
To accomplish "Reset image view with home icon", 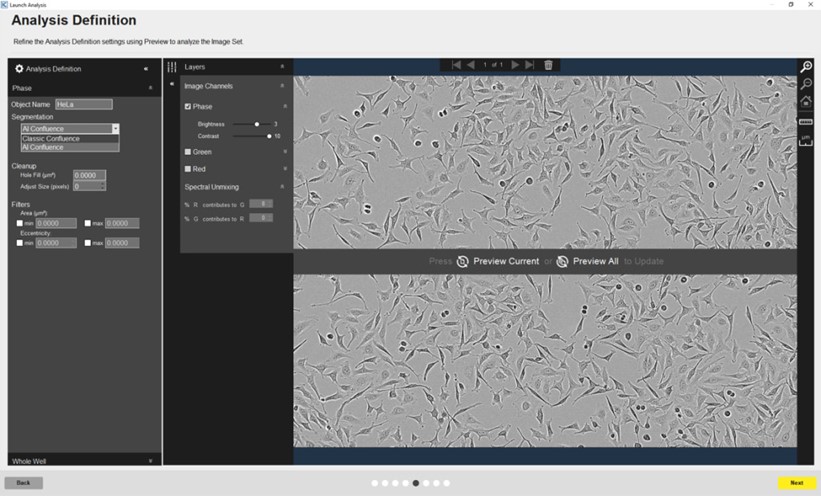I will pos(806,102).
